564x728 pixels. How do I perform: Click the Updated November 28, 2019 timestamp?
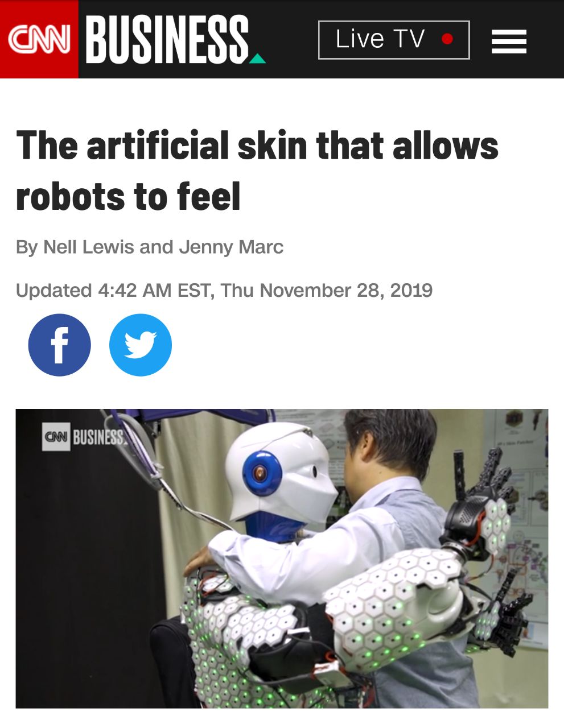224,291
